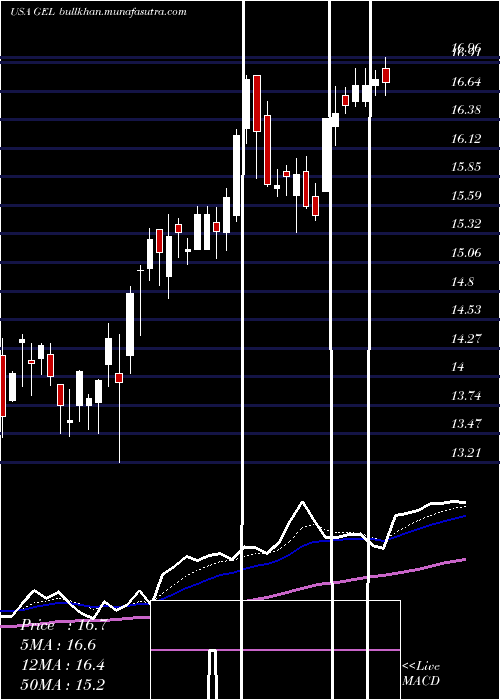
Task: Click the 16.38 price axis label
Action: click(466, 110)
